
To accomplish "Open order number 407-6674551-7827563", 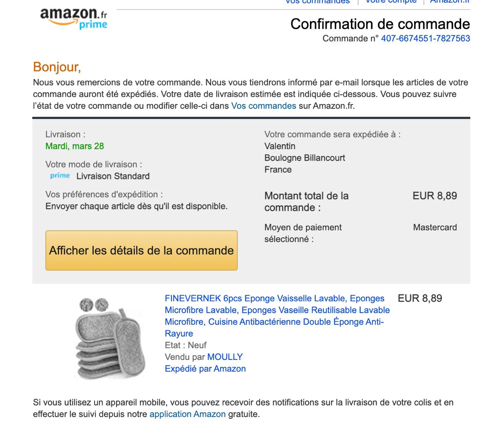I will (425, 38).
